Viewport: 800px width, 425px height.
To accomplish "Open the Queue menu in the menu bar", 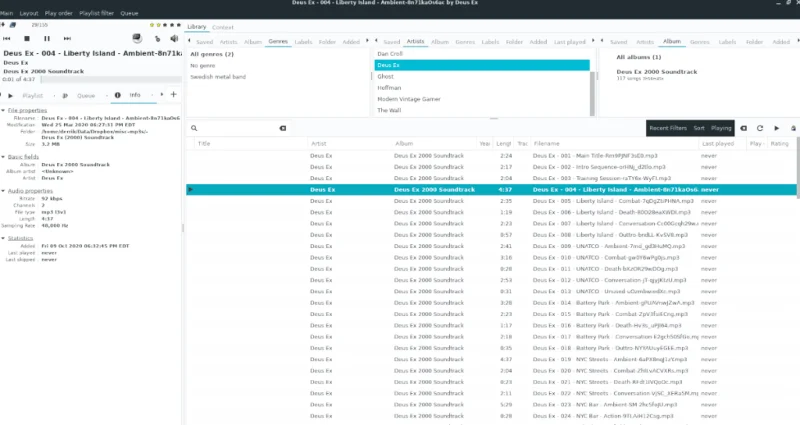I will tap(129, 13).
